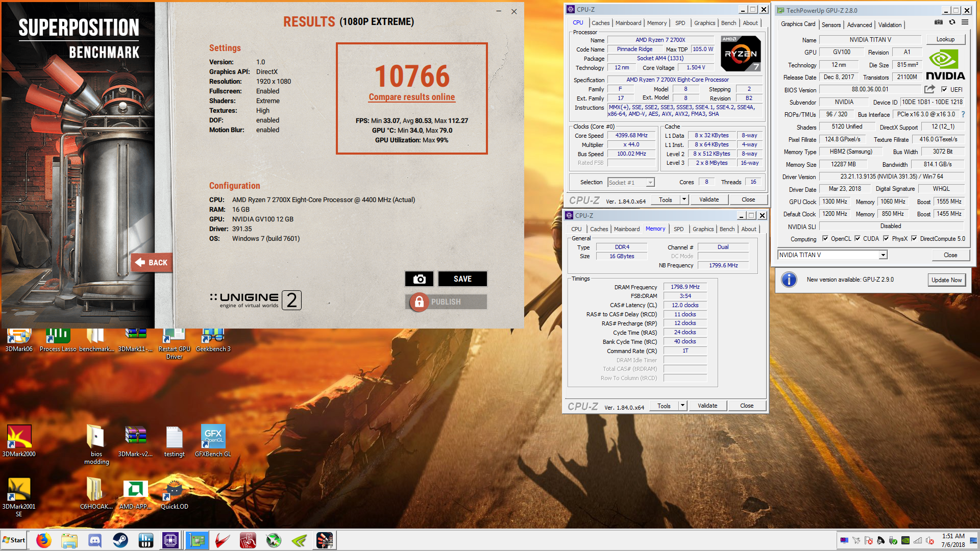The height and width of the screenshot is (551, 980).
Task: Click Compare results online link
Action: tap(411, 97)
